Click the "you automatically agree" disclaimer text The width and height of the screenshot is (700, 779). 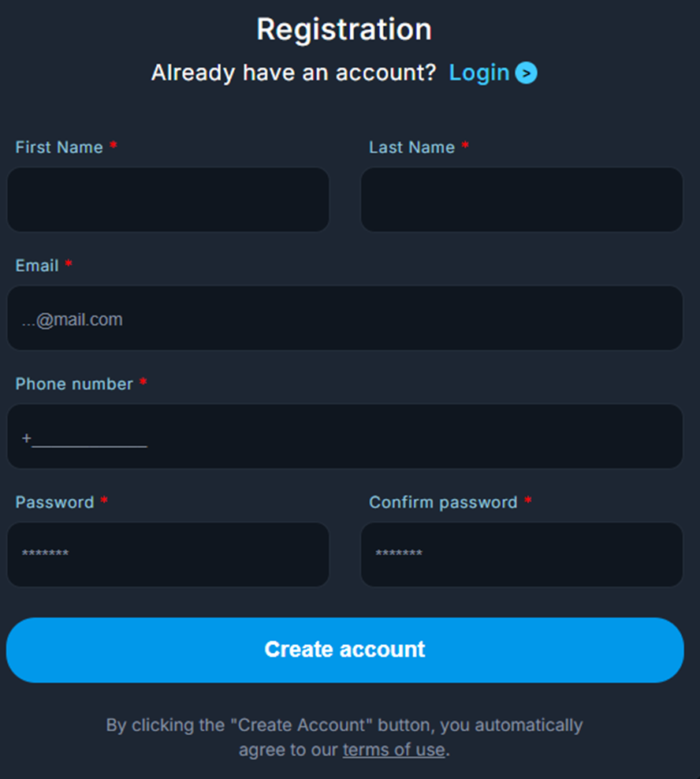click(344, 725)
